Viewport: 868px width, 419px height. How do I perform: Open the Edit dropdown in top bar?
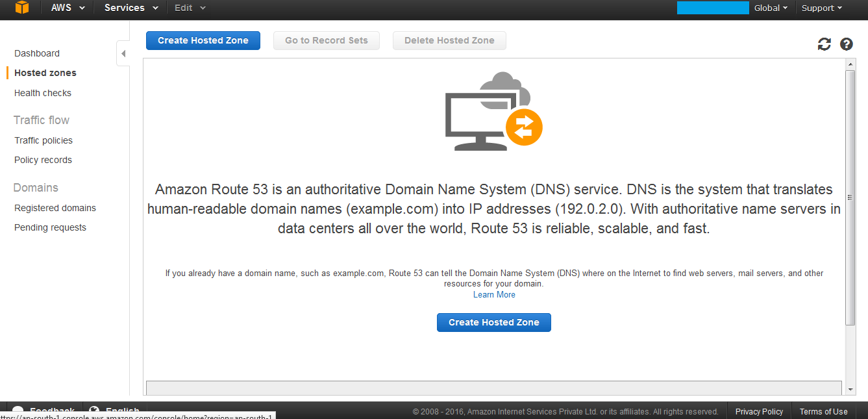[x=190, y=8]
